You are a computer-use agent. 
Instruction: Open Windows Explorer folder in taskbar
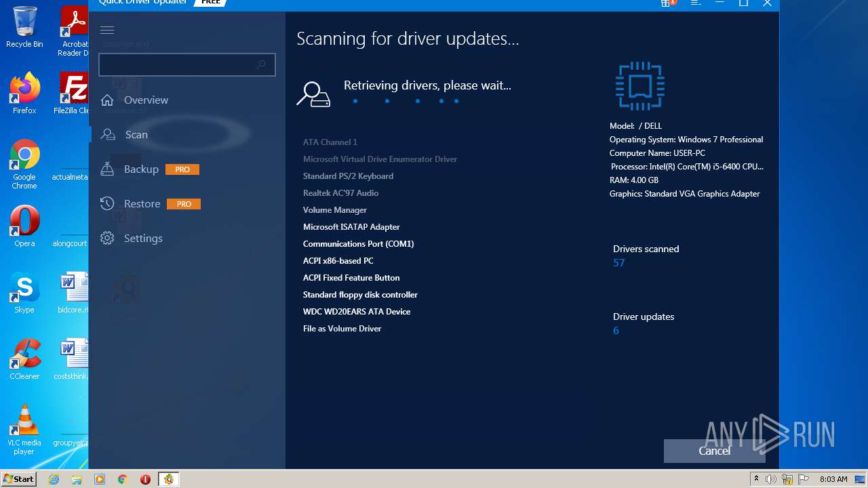coord(77,479)
